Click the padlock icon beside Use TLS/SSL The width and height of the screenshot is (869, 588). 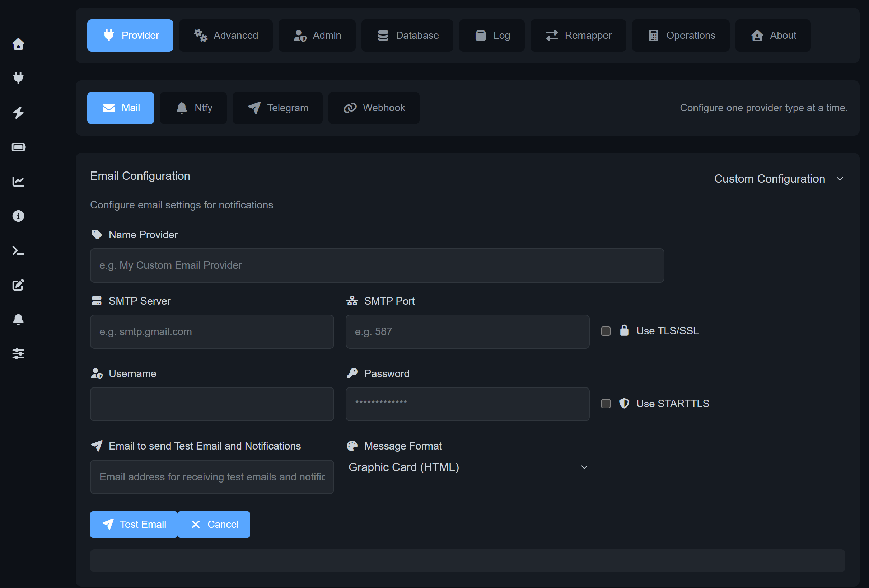click(625, 330)
